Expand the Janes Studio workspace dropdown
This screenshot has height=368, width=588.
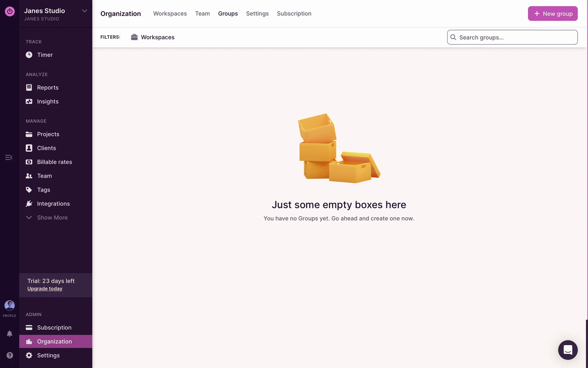[x=84, y=11]
